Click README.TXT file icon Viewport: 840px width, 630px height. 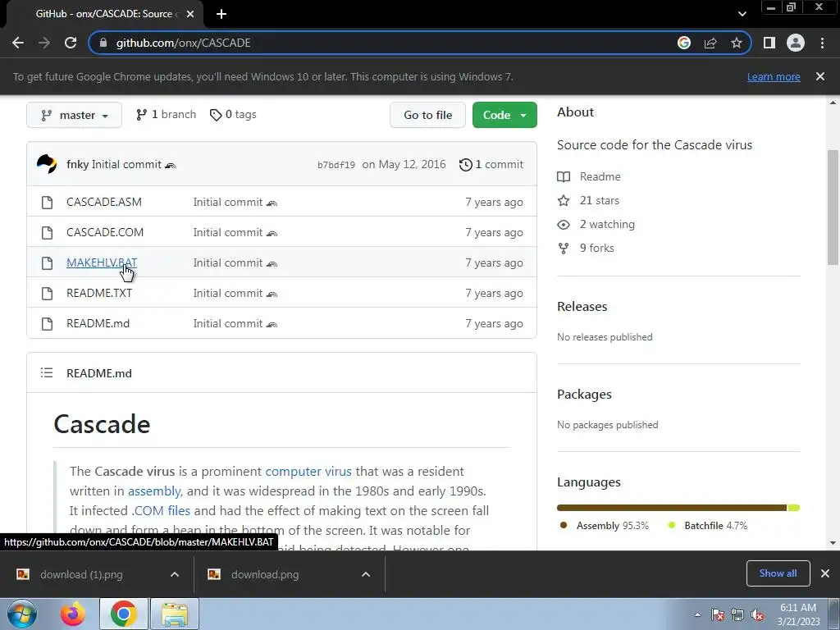coord(47,294)
